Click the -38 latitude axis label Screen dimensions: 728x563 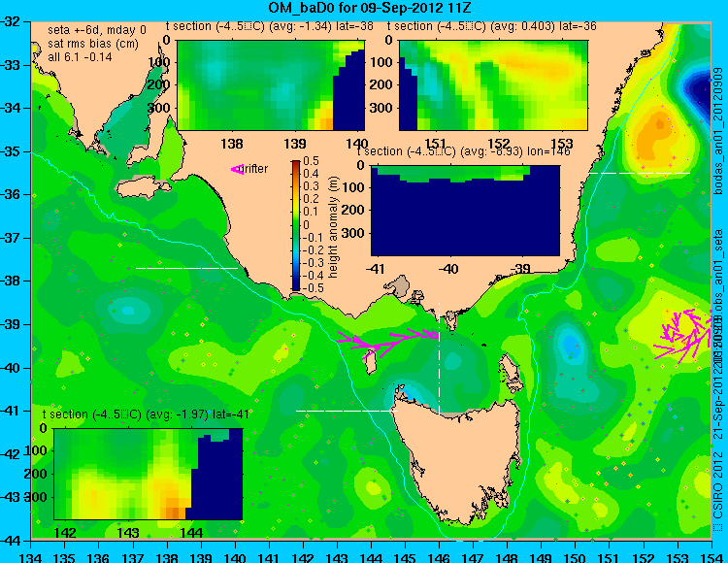click(12, 281)
